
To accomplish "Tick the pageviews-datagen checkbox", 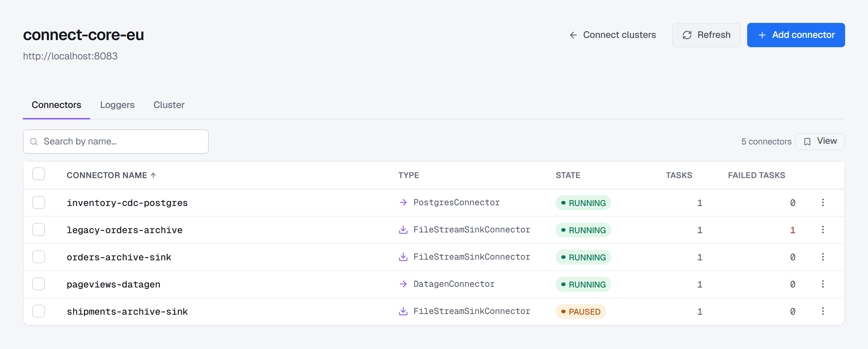I will coord(39,284).
